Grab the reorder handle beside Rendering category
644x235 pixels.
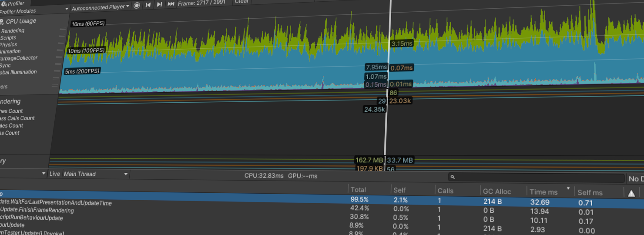point(63,29)
